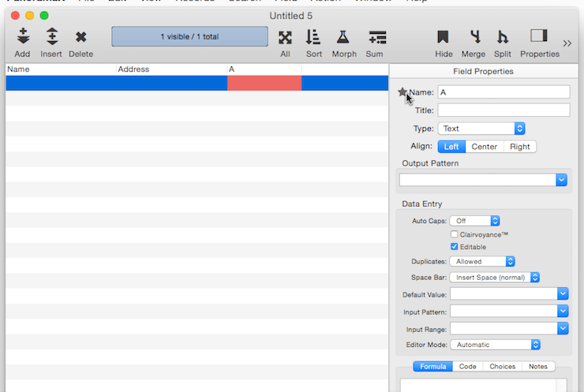
Task: Click the Name column header
Action: click(61, 69)
